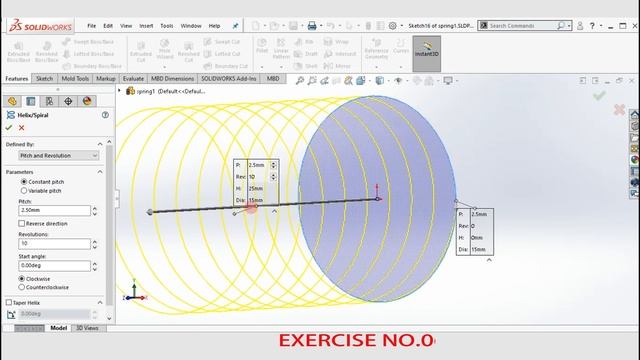Click the Print icon in toolbar
The image size is (640, 360).
pyautogui.click(x=312, y=26)
